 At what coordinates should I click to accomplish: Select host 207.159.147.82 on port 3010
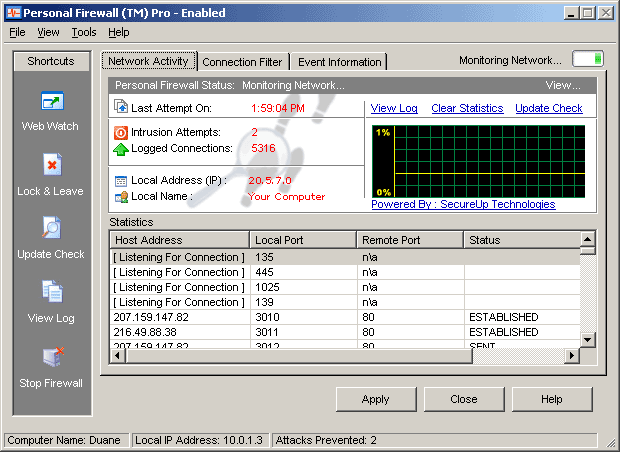tap(345, 317)
